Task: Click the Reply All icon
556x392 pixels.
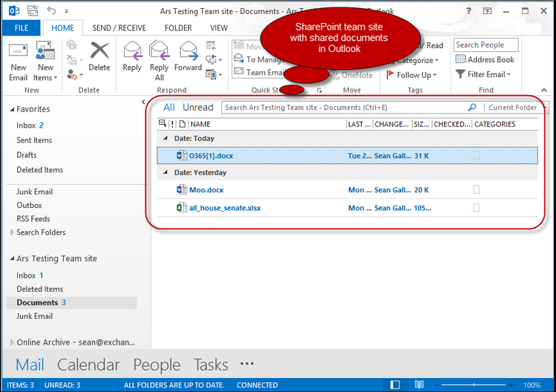Action: pos(159,50)
